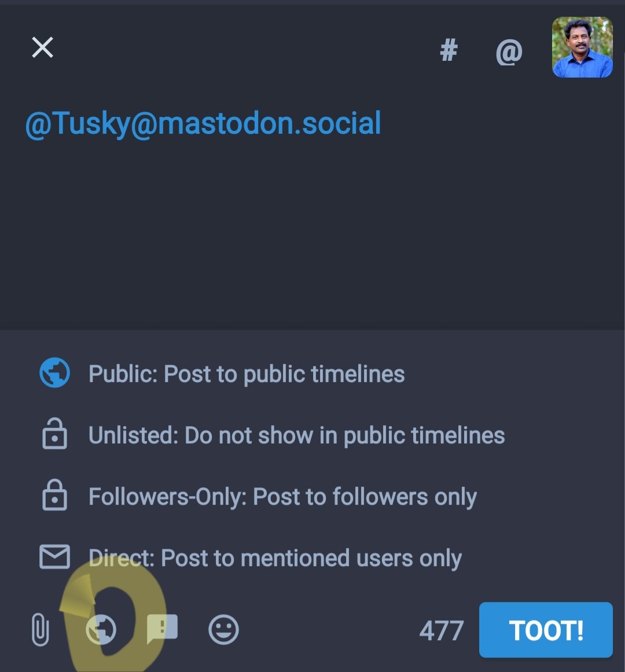Click the 477 remaining character counter

441,630
